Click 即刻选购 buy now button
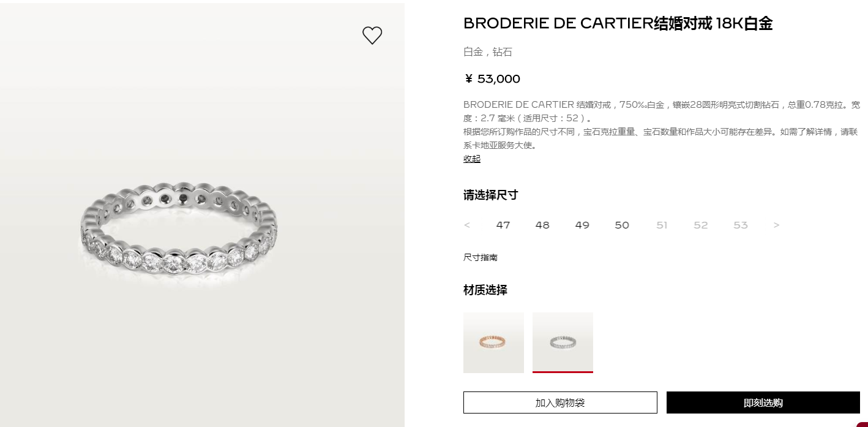Viewport: 868px width, 427px height. pyautogui.click(x=763, y=402)
